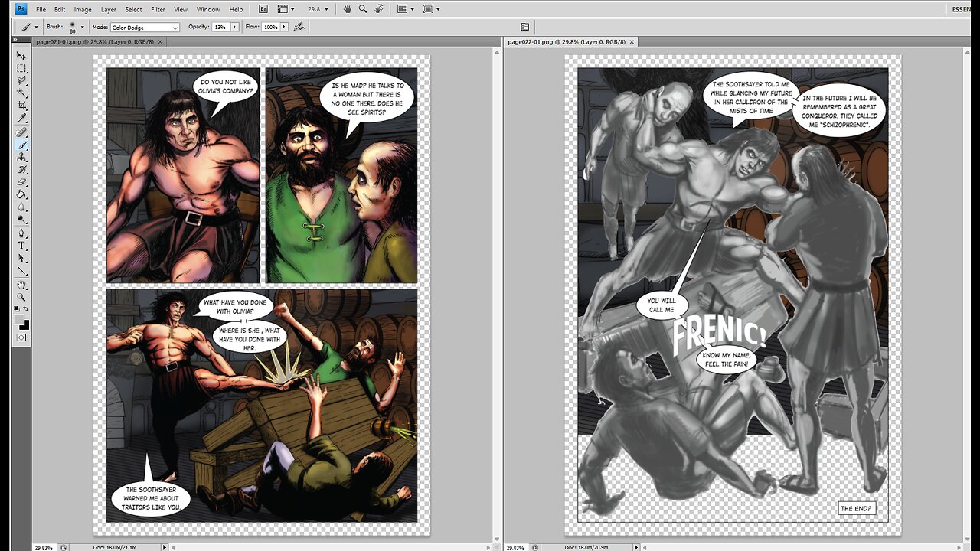The height and width of the screenshot is (551, 980).
Task: Select the Healing Brush tool
Action: click(21, 132)
